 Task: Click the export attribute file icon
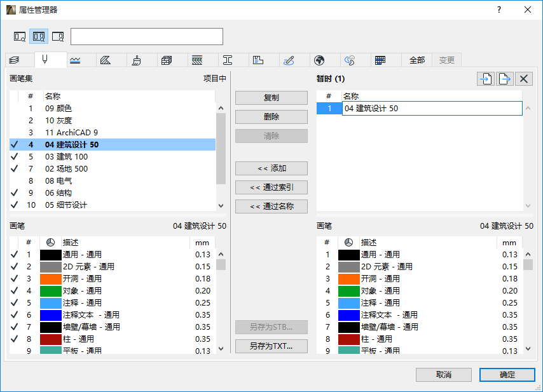point(505,79)
